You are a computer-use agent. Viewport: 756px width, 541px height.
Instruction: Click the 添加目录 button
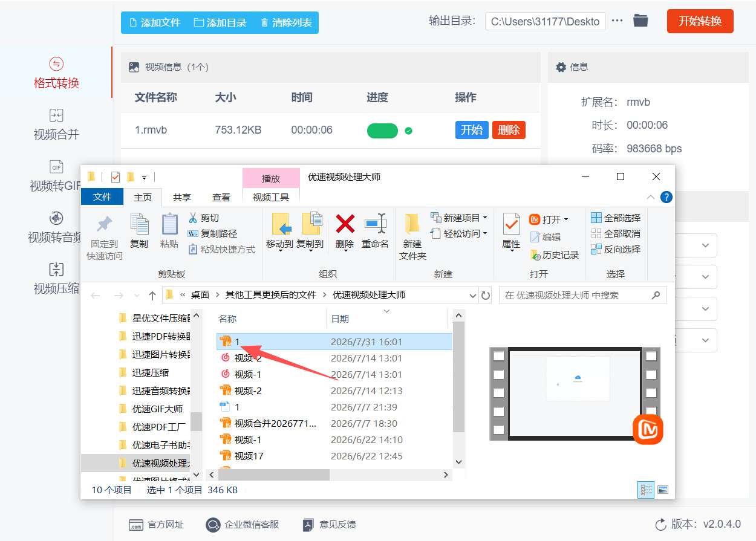220,22
